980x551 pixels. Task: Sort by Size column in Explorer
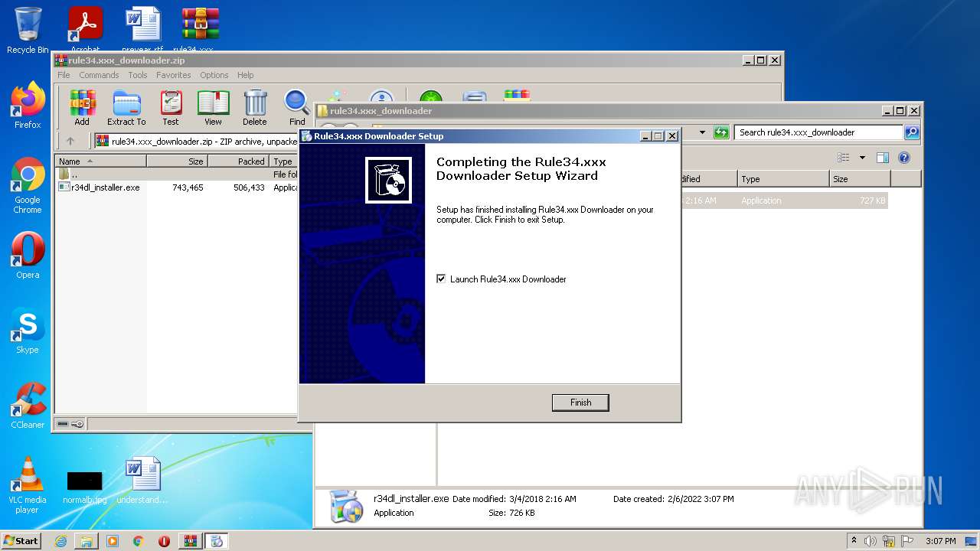pyautogui.click(x=860, y=179)
